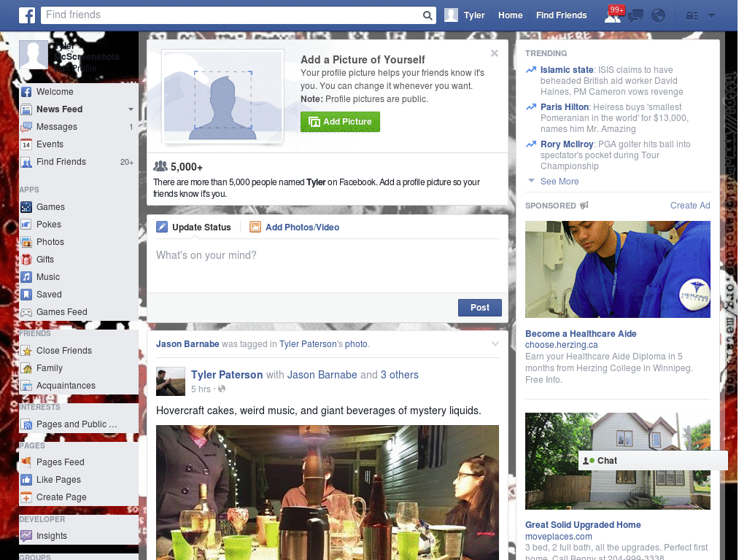The image size is (747, 560).
Task: Open the account menu dropdown arrow
Action: tap(711, 16)
